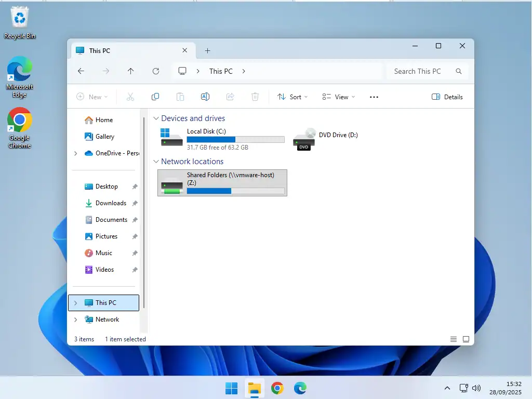Show hidden tray icons chevron
Screen dimensions: 532x399
pos(447,388)
